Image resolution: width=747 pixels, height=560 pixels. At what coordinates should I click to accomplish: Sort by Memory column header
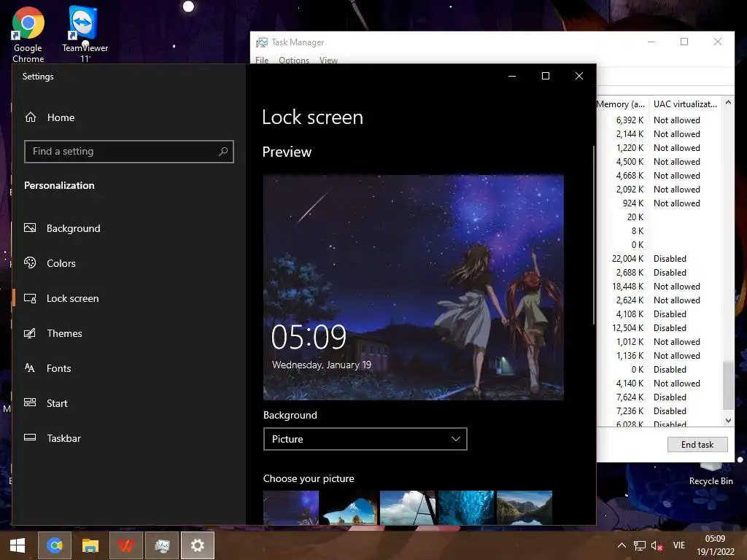point(622,104)
